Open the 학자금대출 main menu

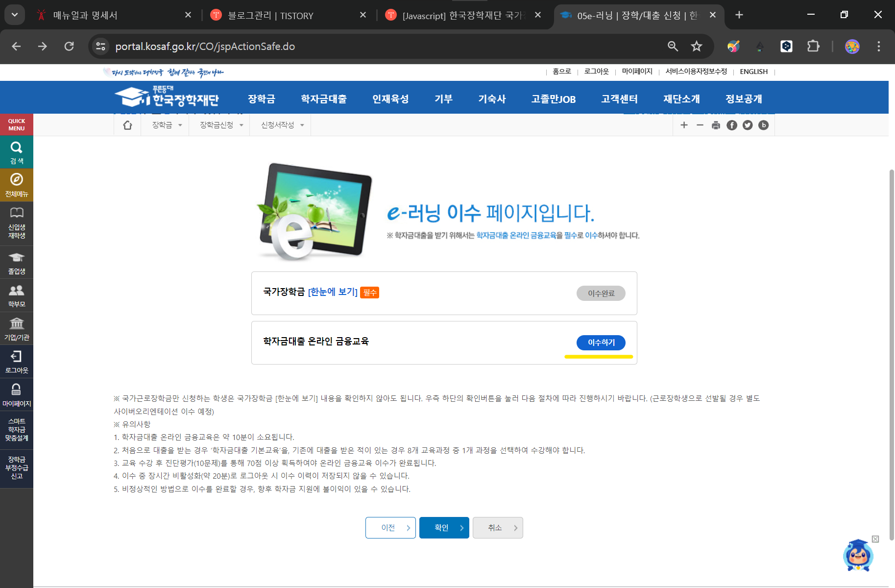coord(323,98)
